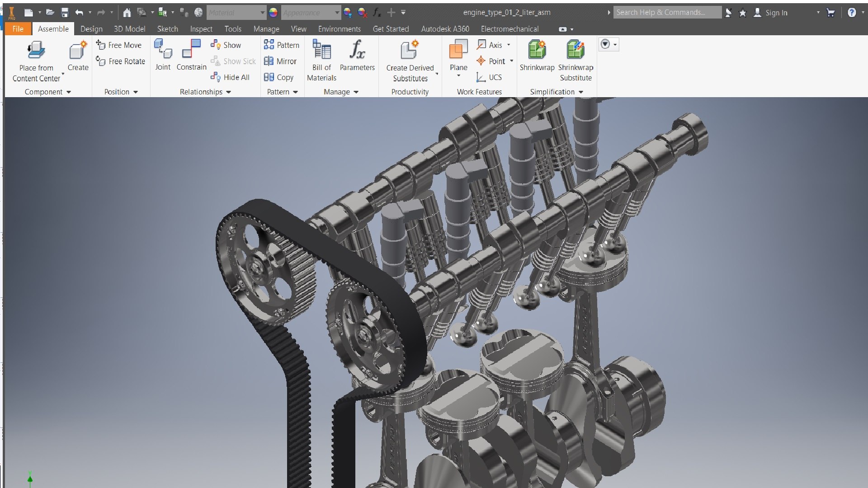Click the appearance color wheel icon
The image size is (868, 488).
point(273,13)
